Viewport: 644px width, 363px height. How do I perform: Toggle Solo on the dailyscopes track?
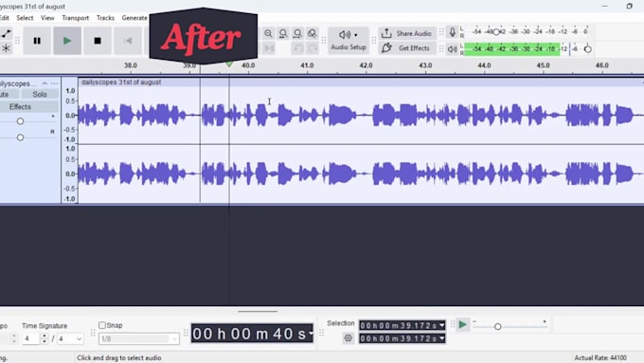(x=40, y=94)
